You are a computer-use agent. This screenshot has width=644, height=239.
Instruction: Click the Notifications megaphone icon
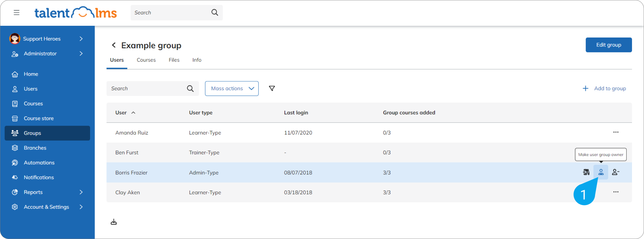(15, 177)
